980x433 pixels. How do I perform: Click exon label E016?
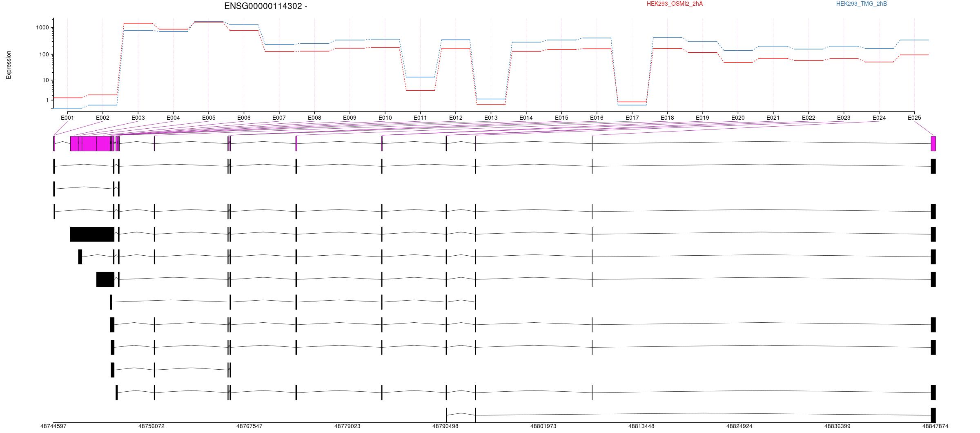click(597, 118)
